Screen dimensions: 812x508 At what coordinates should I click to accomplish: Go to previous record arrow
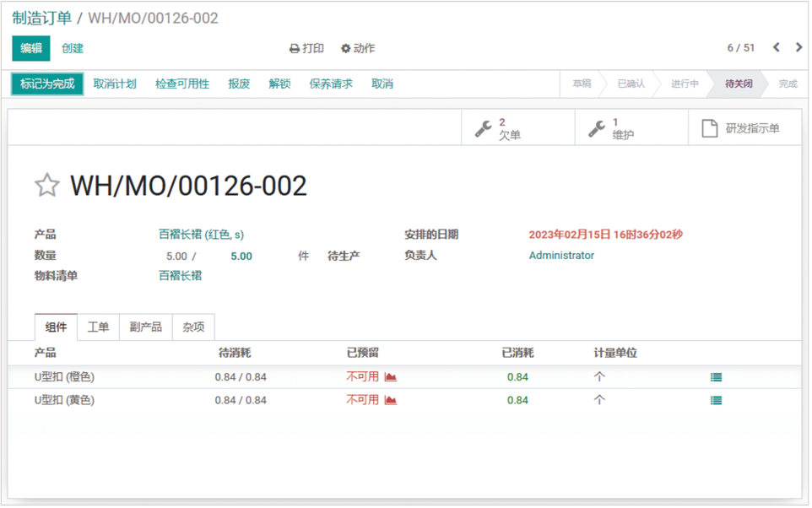click(x=777, y=48)
